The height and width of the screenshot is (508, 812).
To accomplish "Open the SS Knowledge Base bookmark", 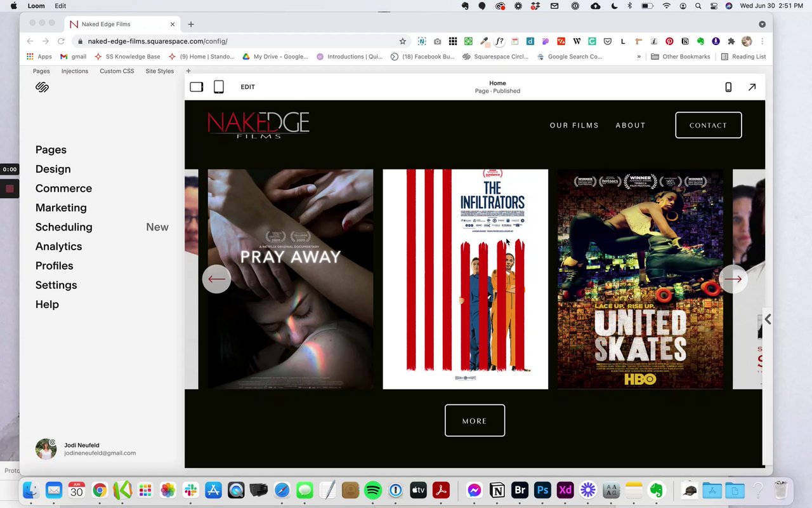I will click(x=127, y=57).
